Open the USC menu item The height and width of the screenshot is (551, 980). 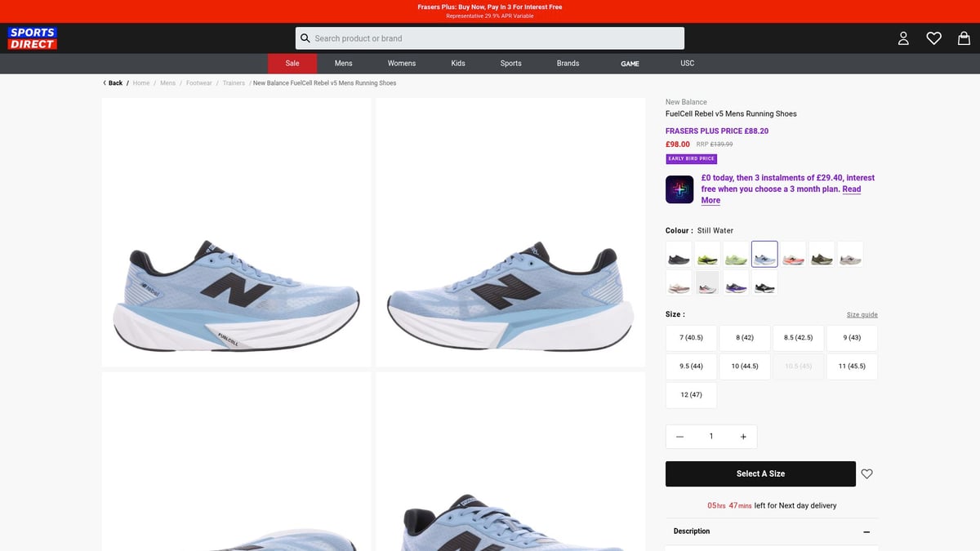tap(688, 64)
